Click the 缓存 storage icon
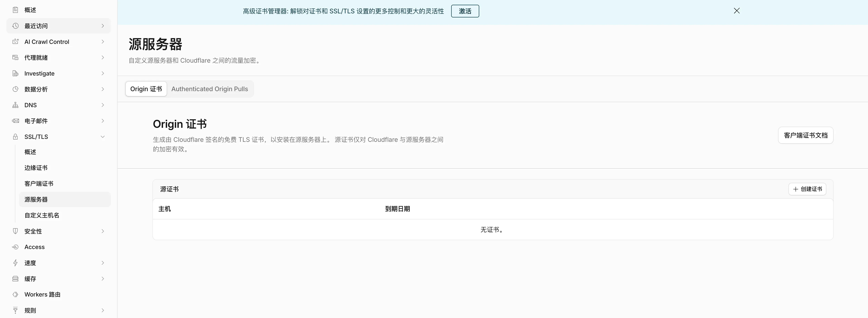This screenshot has width=868, height=318. pos(15,279)
